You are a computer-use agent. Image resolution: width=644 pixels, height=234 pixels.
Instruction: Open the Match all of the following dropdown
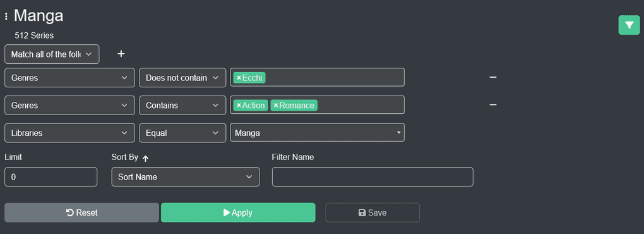pos(52,54)
